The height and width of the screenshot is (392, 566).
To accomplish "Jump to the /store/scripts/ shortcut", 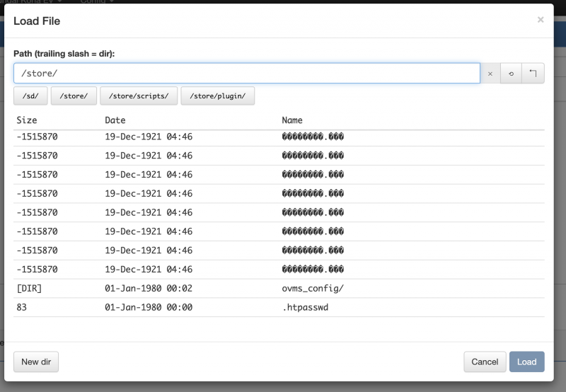I will coord(139,96).
